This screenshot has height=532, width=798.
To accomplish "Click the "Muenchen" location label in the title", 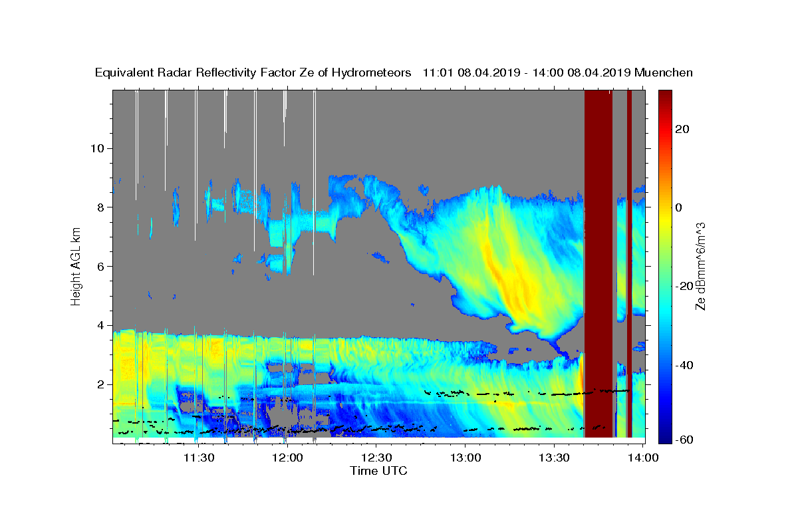I will coord(664,73).
